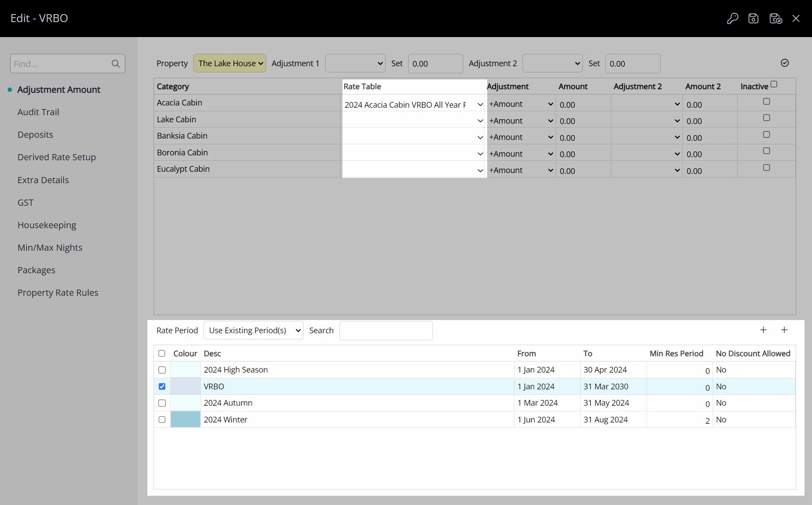812x505 pixels.
Task: Click Eucalypt Cabin Amount 2 field
Action: pos(710,171)
